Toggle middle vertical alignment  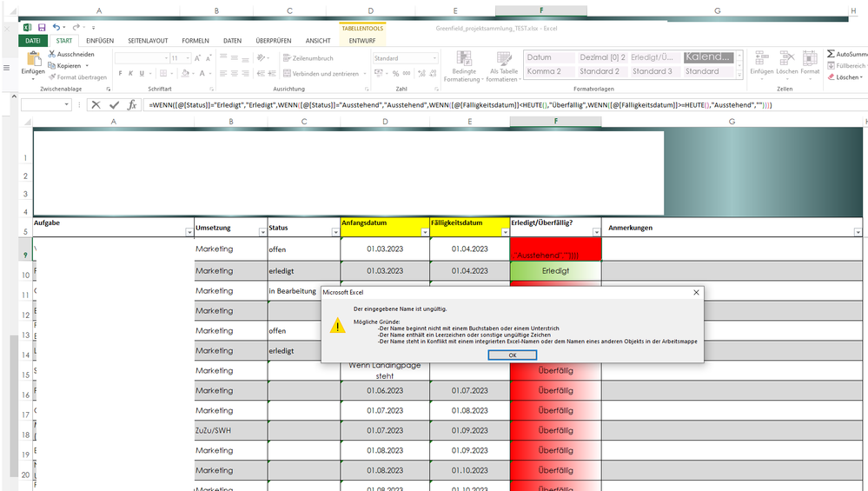(235, 57)
